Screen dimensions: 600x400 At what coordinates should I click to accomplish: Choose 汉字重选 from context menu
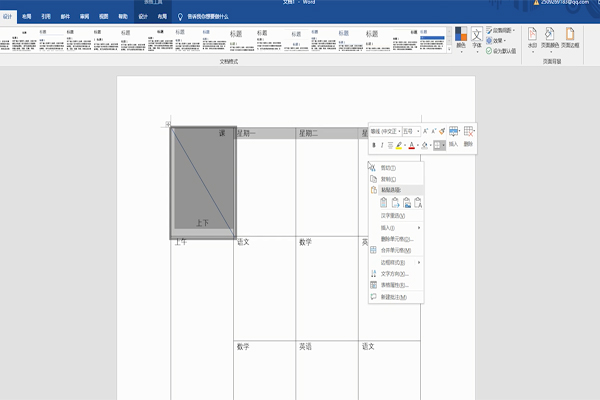(x=396, y=216)
